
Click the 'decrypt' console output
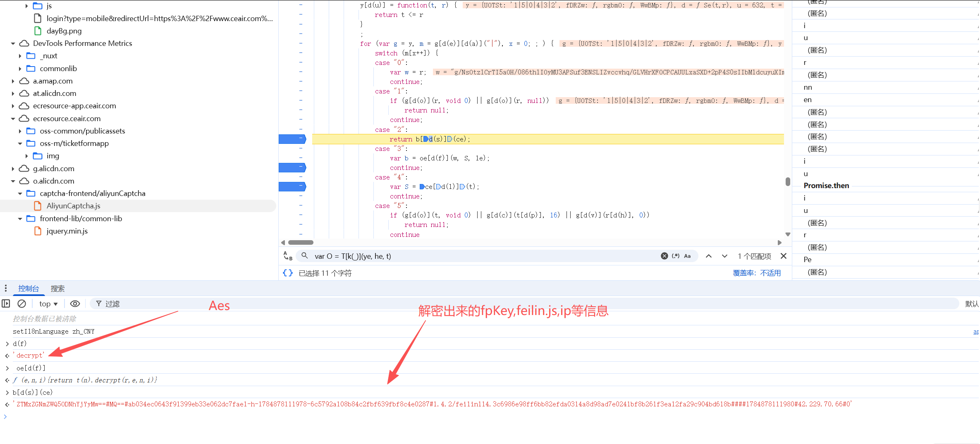[29, 356]
